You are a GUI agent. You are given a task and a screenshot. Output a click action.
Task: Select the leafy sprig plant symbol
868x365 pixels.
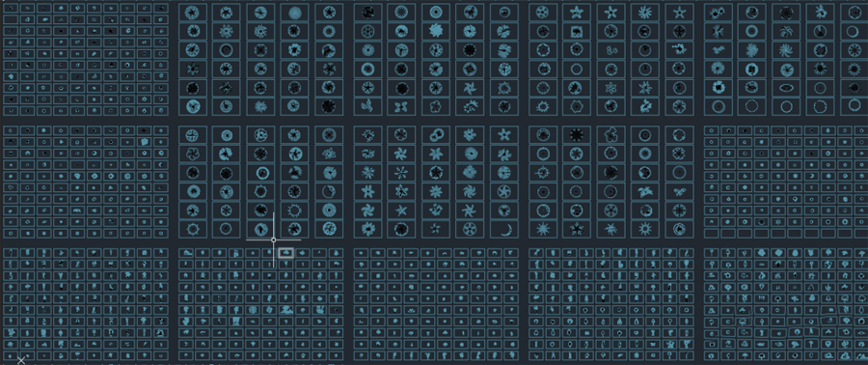[367, 106]
